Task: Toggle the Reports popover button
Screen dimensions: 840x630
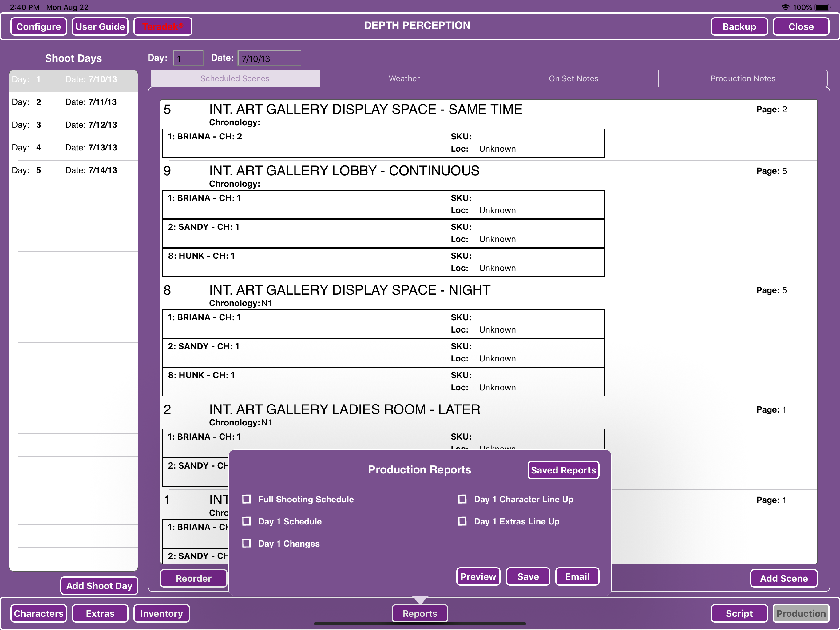Action: click(x=420, y=613)
